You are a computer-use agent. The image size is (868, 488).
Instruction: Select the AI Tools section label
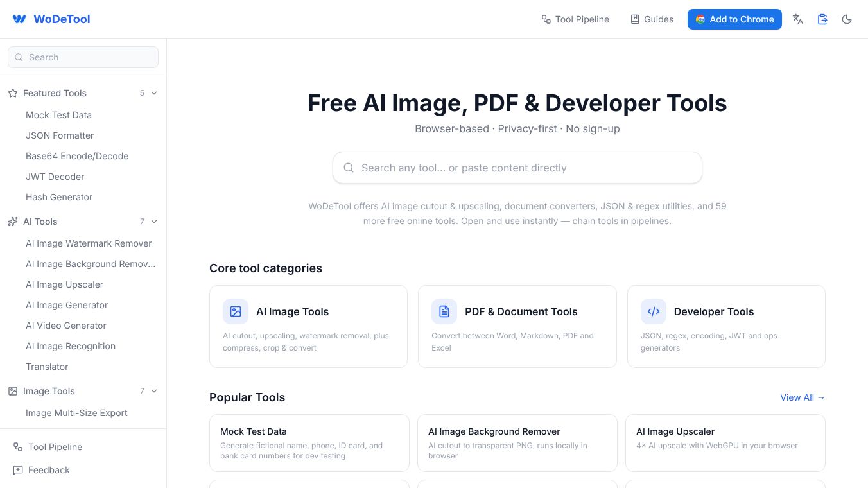click(x=40, y=222)
